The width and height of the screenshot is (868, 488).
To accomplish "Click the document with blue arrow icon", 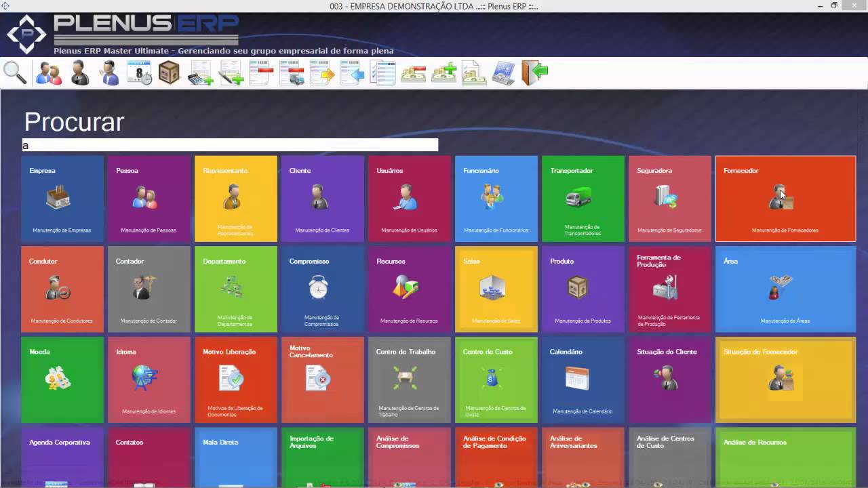I will point(352,73).
